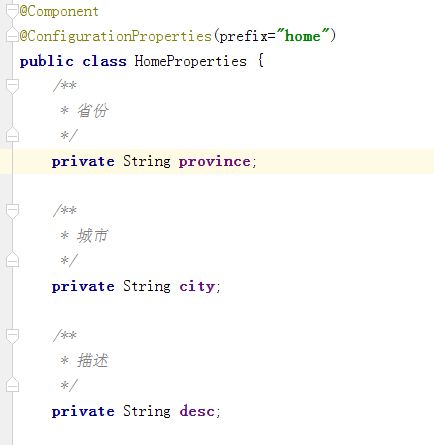This screenshot has height=445, width=434.
Task: Collapse the fold marker beside @Component
Action: tap(12, 12)
